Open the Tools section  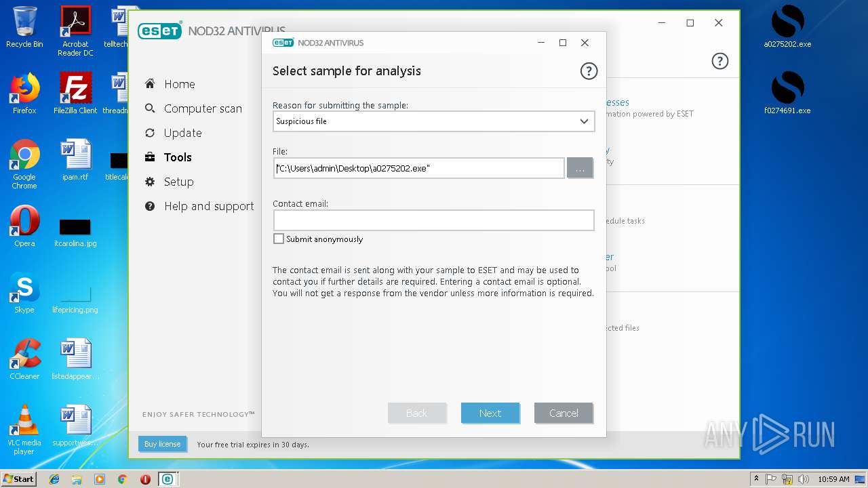(x=178, y=157)
